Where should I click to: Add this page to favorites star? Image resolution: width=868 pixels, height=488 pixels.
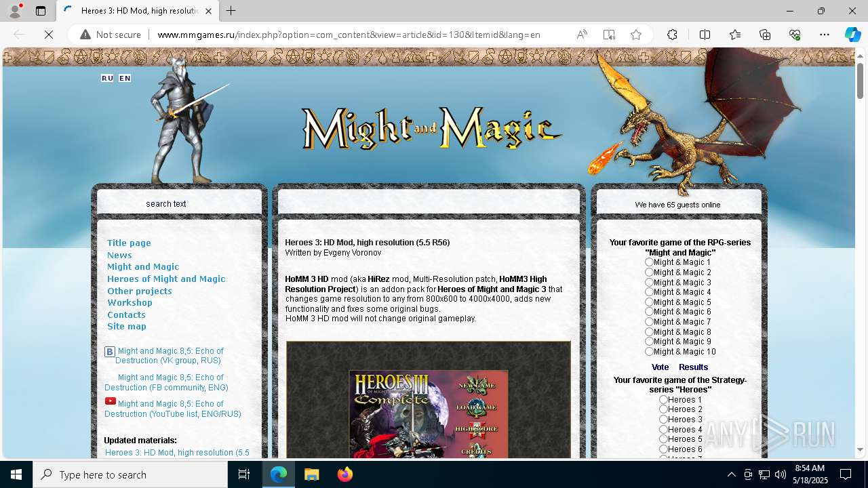pyautogui.click(x=636, y=35)
